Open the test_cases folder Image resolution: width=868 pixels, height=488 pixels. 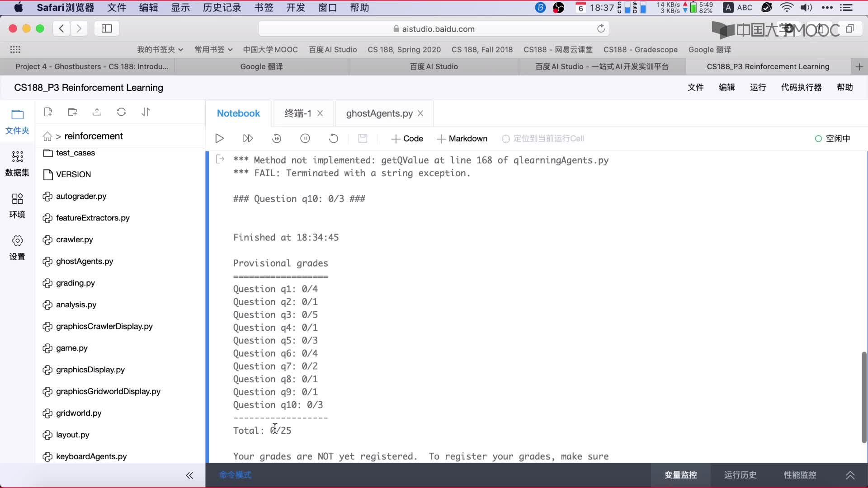69,153
